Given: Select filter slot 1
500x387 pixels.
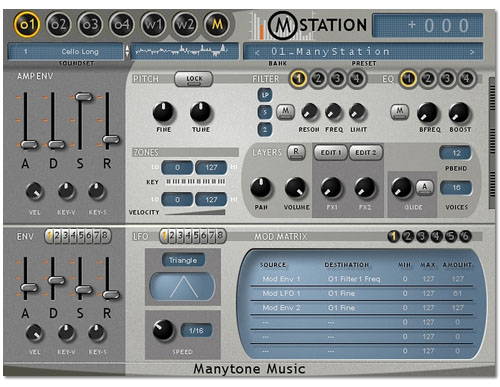Looking at the screenshot, I should point(298,79).
